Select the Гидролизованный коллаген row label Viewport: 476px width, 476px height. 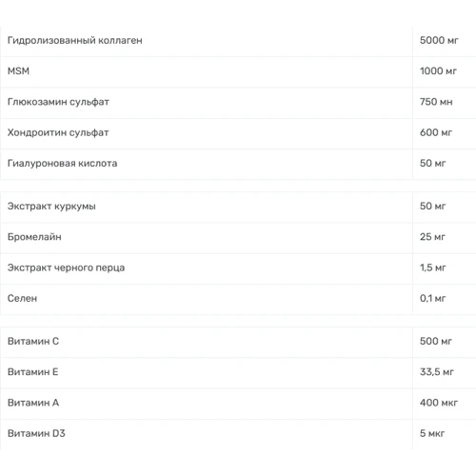click(x=75, y=41)
